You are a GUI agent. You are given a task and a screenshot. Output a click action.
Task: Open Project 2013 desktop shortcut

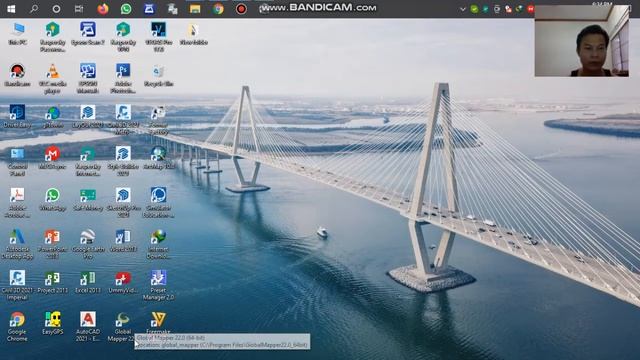[x=53, y=282]
